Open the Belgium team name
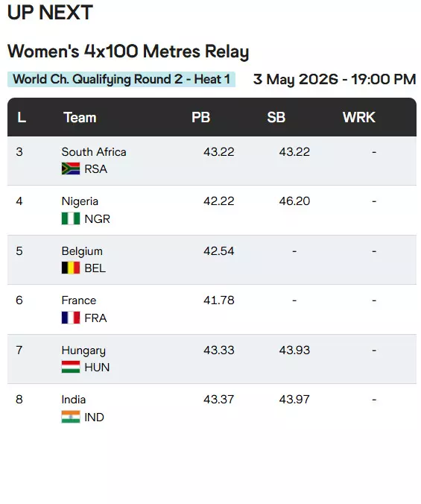The height and width of the screenshot is (504, 421). pos(82,251)
